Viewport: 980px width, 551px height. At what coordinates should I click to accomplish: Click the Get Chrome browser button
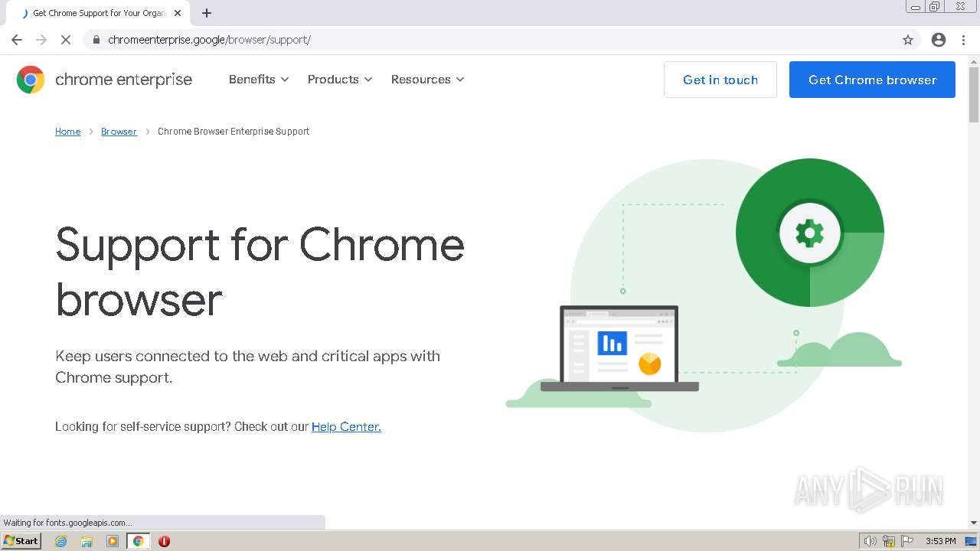tap(872, 80)
